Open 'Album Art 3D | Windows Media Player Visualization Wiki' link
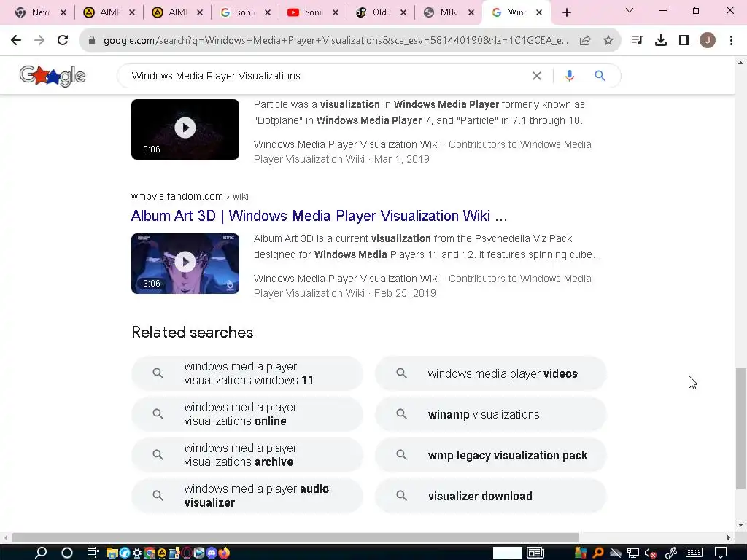747x560 pixels. pos(319,216)
